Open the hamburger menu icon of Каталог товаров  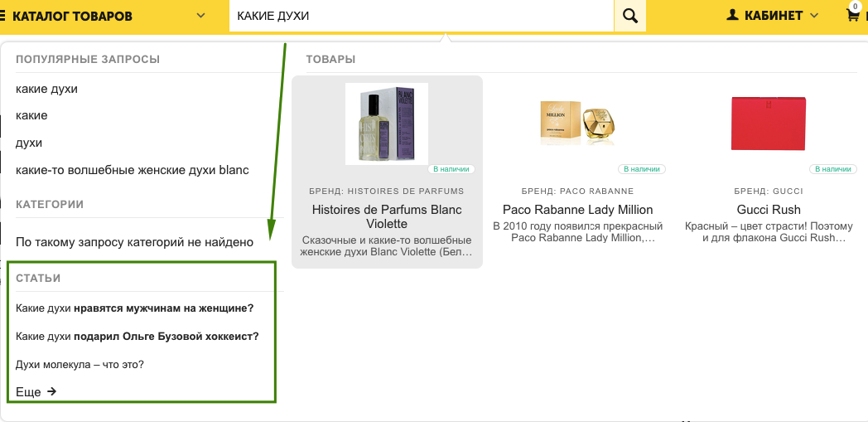pyautogui.click(x=2, y=16)
